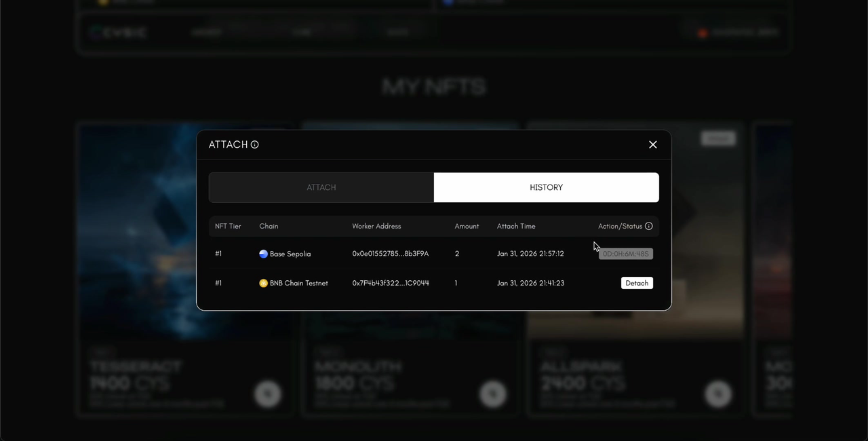Click the Base Sepolia chain icon
The height and width of the screenshot is (441, 868).
tap(263, 254)
